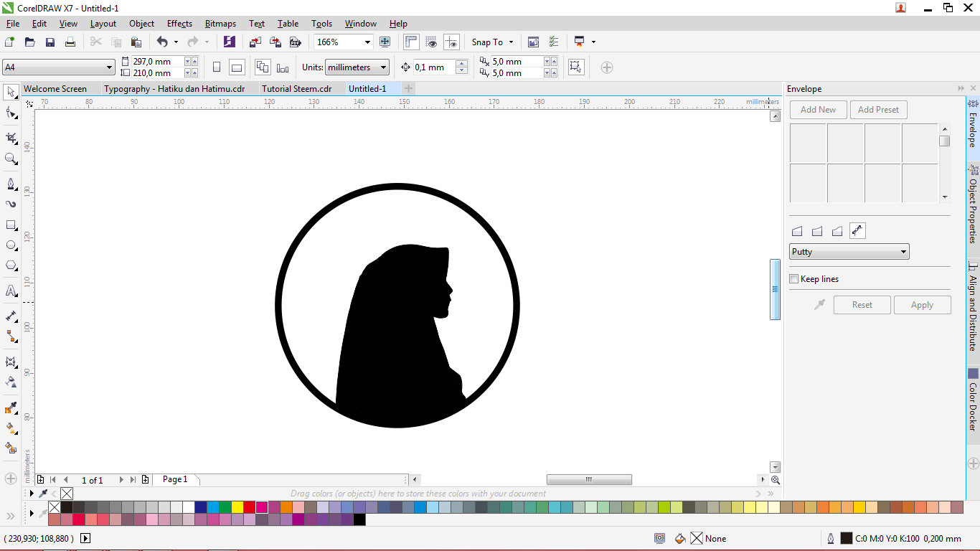
Task: Expand the Putty mapping mode dropdown
Action: click(x=903, y=252)
